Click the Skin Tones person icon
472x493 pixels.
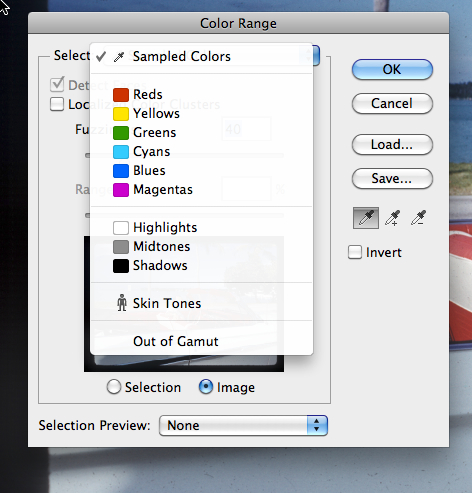click(122, 303)
